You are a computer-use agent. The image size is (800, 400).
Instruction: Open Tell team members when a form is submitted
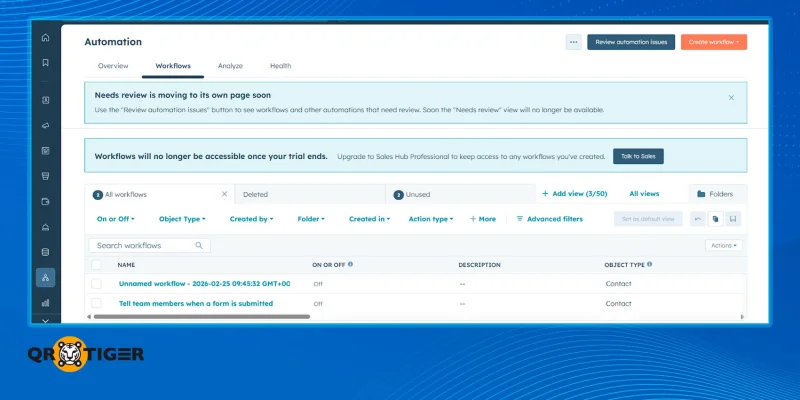point(196,303)
